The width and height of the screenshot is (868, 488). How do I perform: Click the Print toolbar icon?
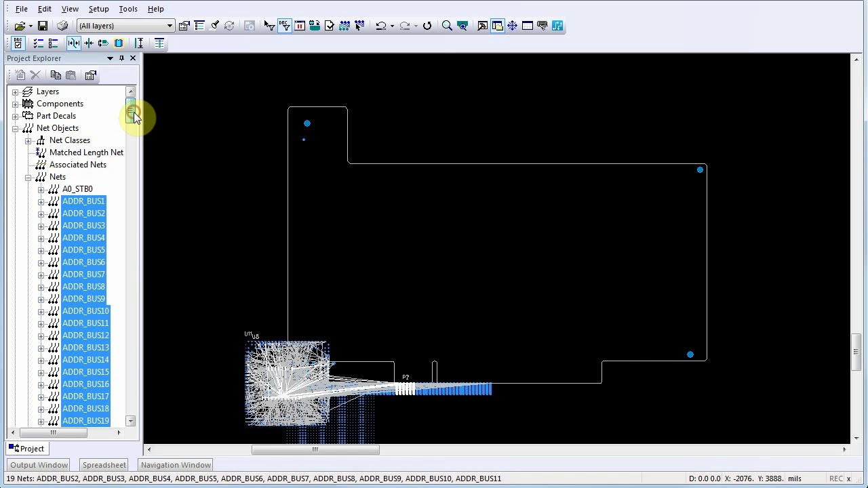62,26
